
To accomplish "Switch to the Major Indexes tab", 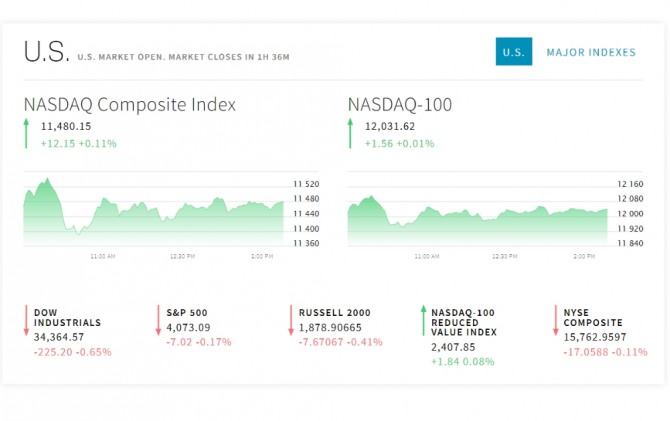I will click(590, 52).
